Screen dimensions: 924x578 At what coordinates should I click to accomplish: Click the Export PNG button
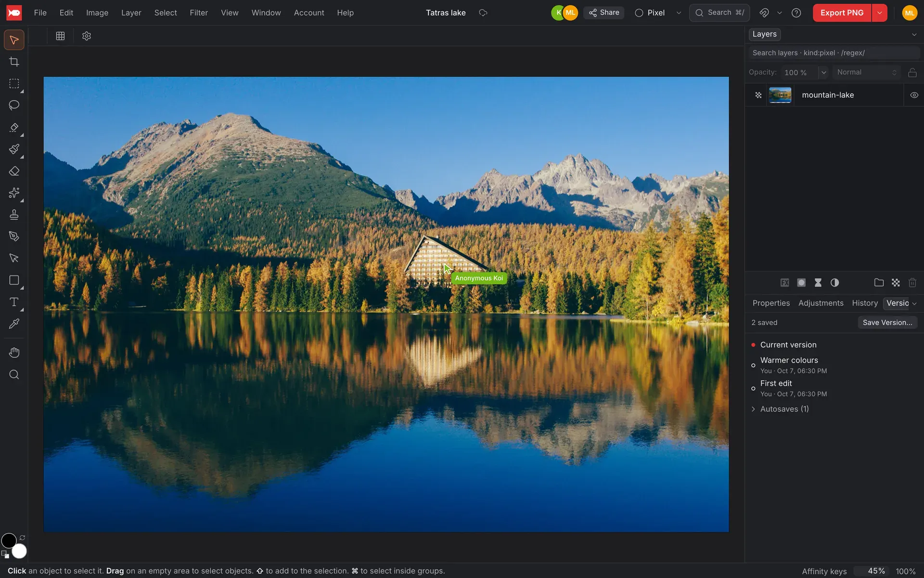[x=842, y=13]
